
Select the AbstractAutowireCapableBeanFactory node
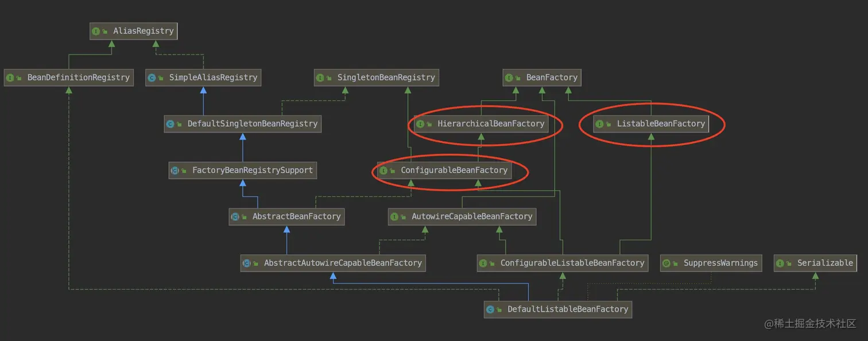333,263
